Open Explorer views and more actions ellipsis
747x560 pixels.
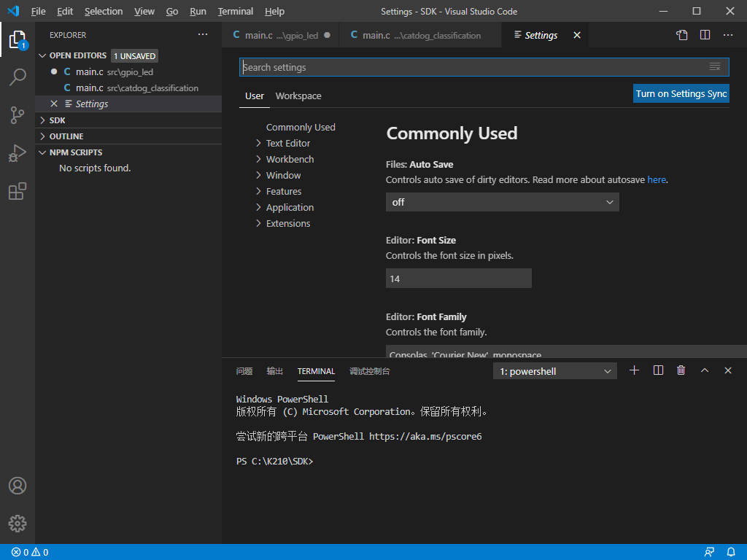coord(203,35)
